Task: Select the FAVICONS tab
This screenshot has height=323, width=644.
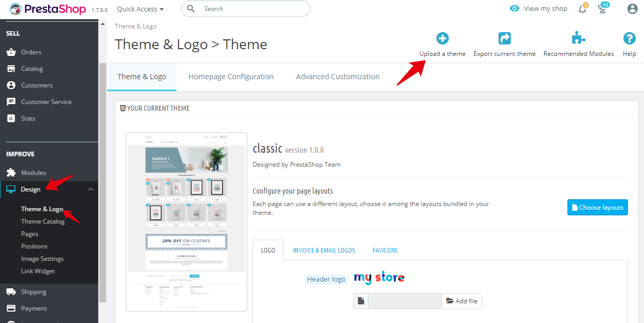Action: [385, 250]
